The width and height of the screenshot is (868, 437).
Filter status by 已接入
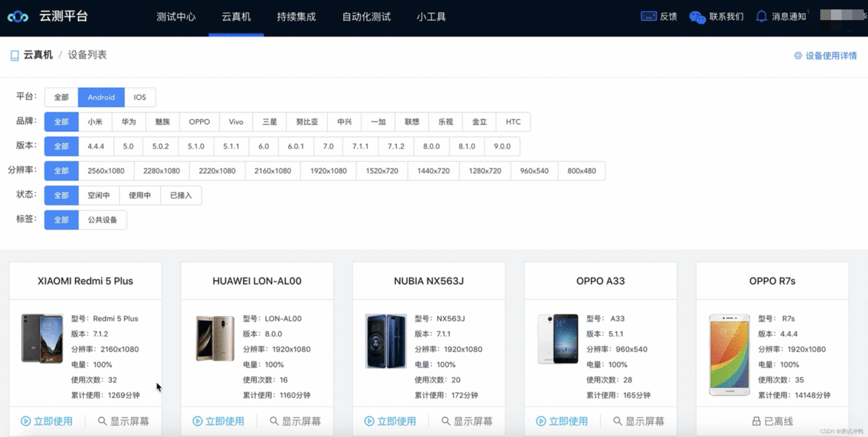click(181, 195)
